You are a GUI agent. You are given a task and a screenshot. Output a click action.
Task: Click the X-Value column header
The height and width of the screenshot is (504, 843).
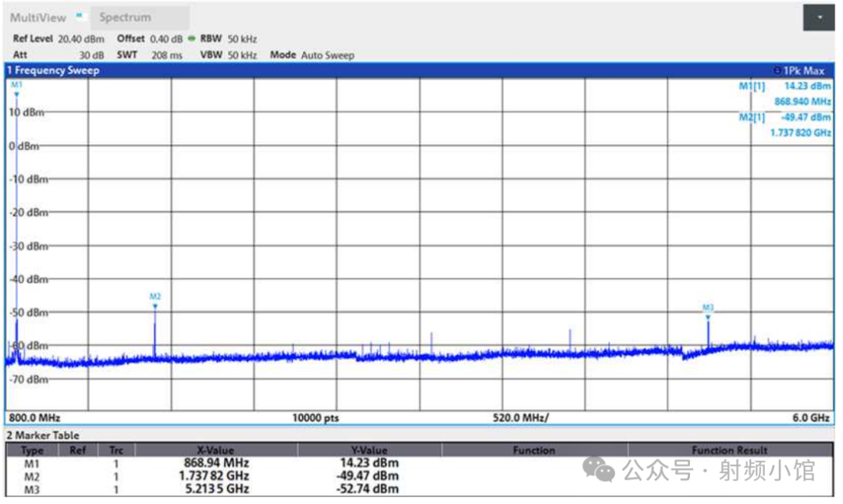coord(215,450)
